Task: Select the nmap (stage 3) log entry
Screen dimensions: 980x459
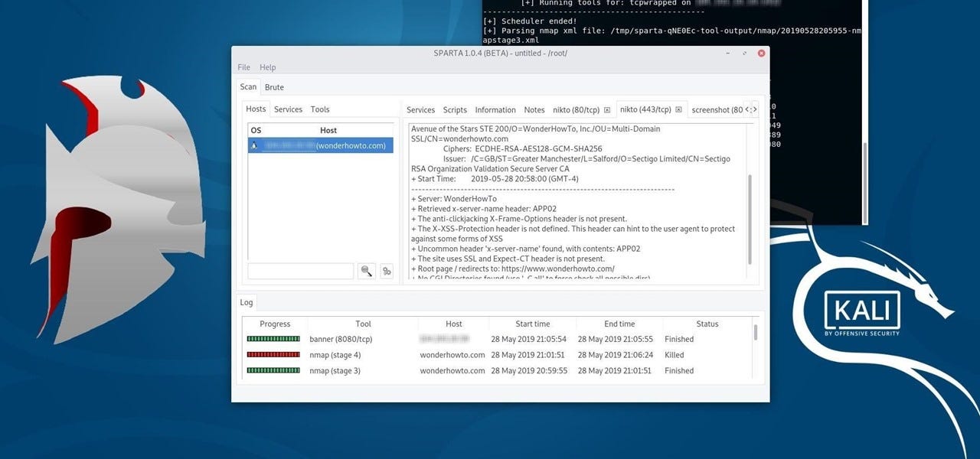Action: click(x=335, y=371)
